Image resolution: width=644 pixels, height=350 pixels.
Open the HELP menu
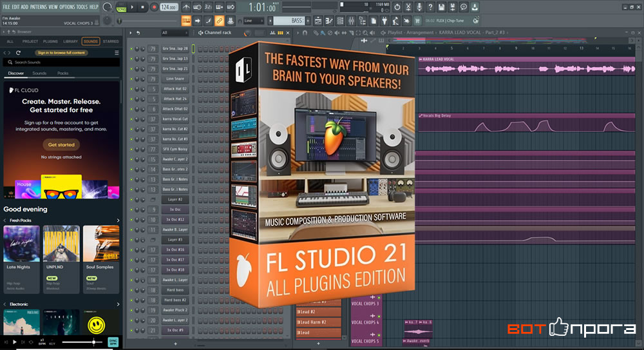94,7
